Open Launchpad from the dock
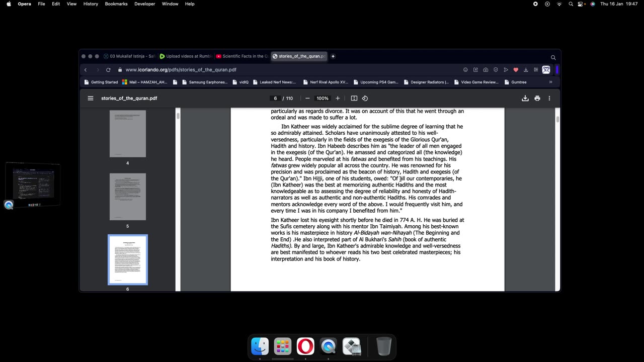Screen dimensions: 644x362 point(283,346)
